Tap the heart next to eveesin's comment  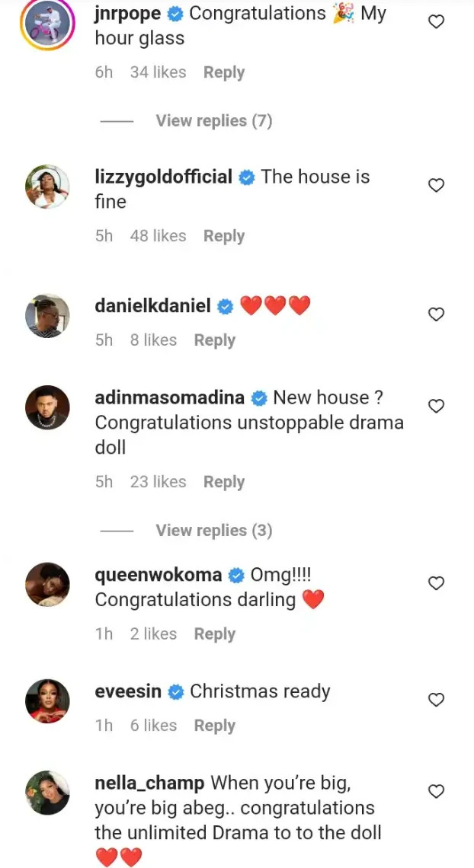[437, 700]
